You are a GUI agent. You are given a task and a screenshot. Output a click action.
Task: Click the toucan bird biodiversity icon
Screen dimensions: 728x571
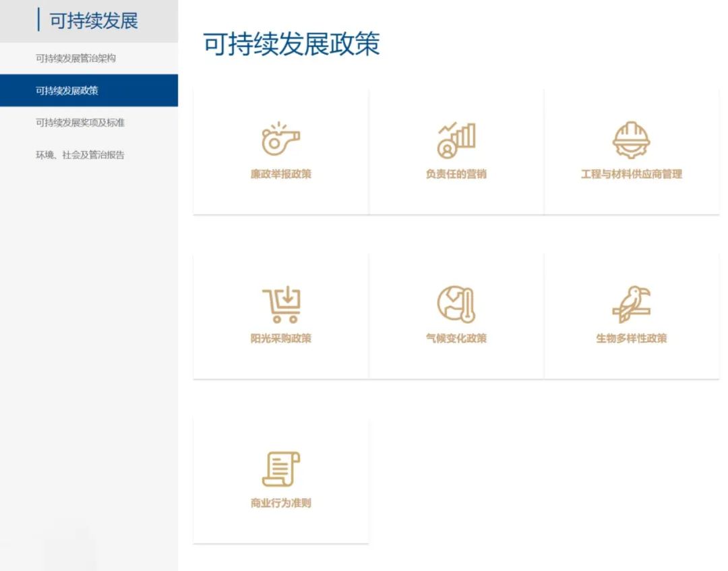[x=631, y=304]
